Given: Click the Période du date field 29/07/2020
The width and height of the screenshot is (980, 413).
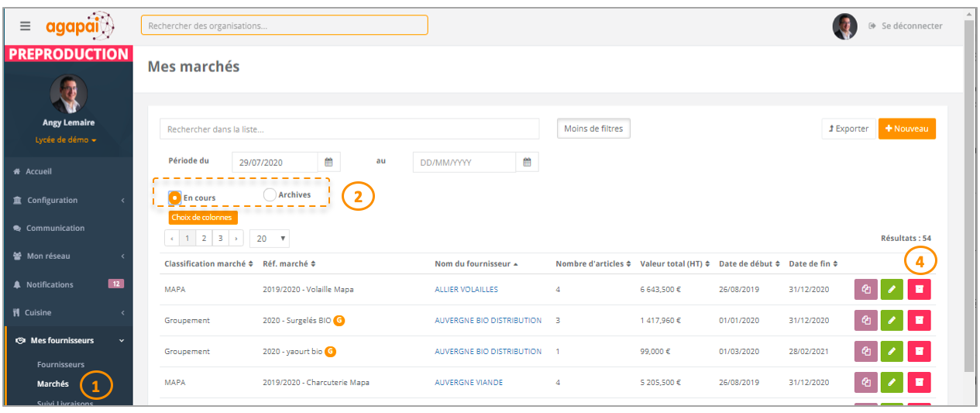Looking at the screenshot, I should point(275,162).
